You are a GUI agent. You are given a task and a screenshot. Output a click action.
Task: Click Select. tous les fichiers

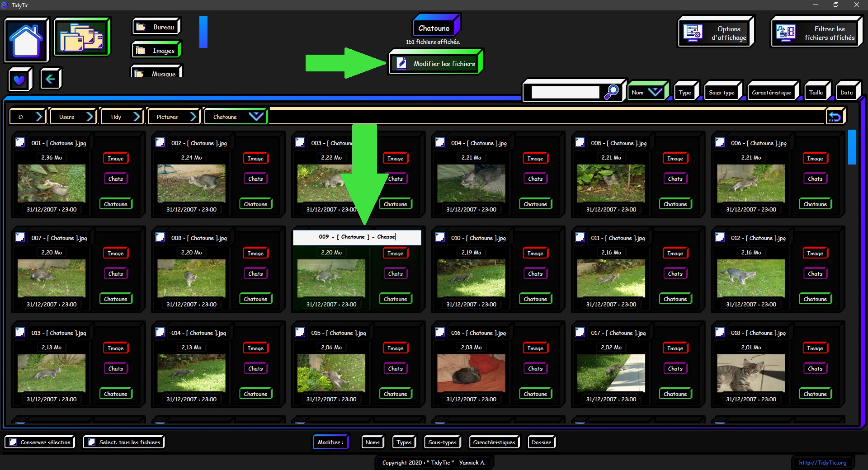[123, 442]
